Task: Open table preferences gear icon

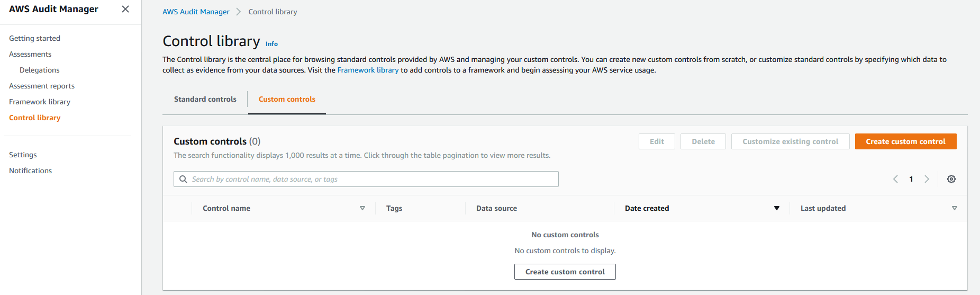Action: [951, 179]
